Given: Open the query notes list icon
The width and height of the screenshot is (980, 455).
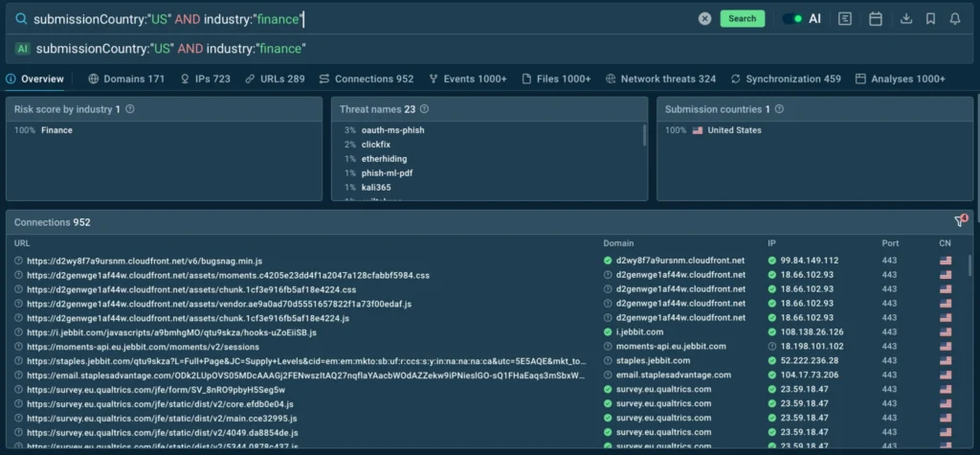Looking at the screenshot, I should click(845, 19).
